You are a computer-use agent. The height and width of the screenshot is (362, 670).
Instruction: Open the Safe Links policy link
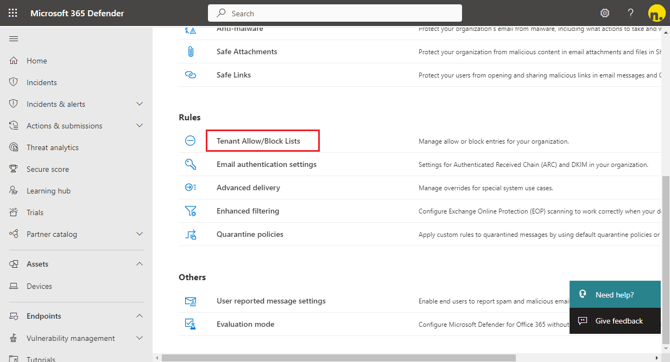point(233,75)
